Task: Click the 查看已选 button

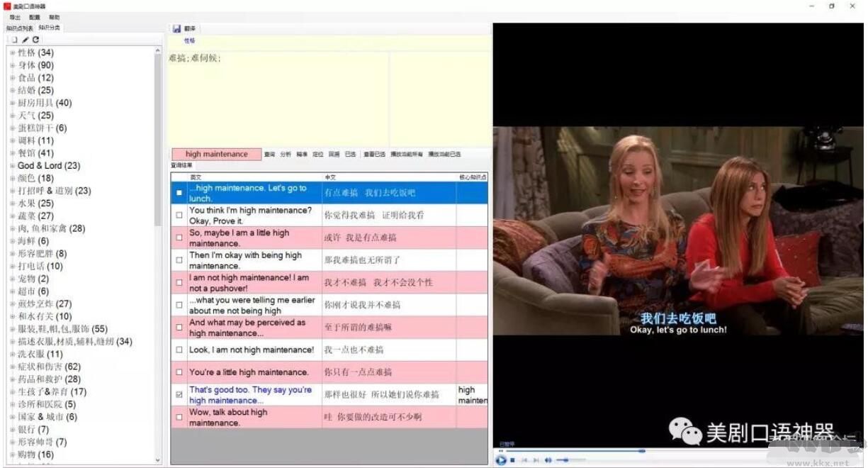Action: (375, 154)
